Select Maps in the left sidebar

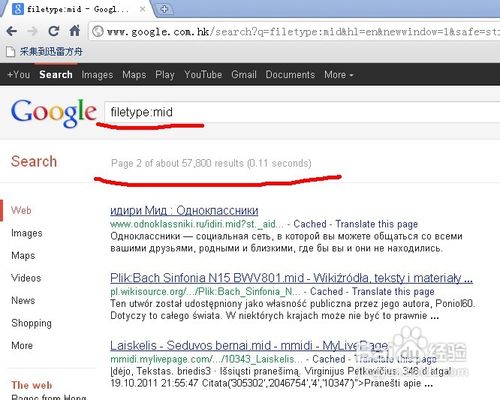pos(23,256)
